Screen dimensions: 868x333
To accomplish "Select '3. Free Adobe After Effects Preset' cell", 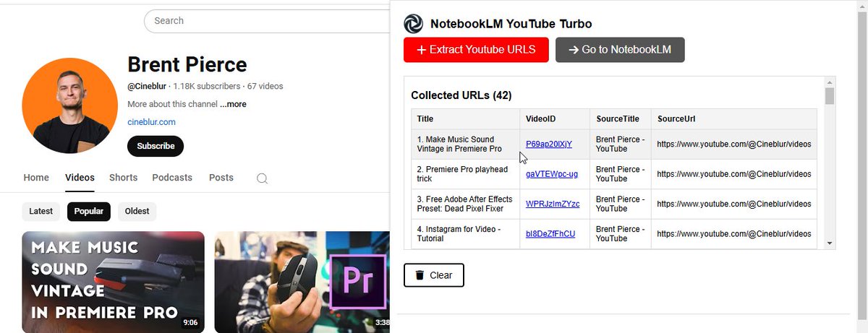I will click(x=466, y=204).
